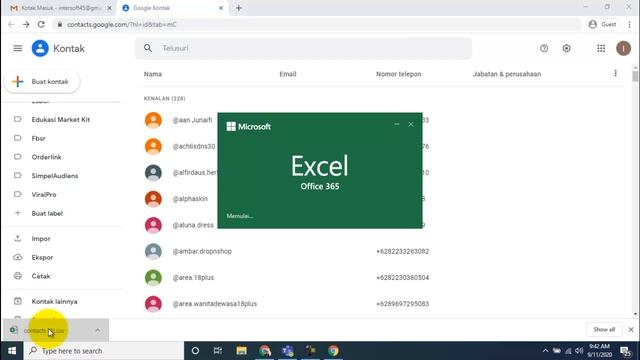Open File Explorer from taskbar

241,351
